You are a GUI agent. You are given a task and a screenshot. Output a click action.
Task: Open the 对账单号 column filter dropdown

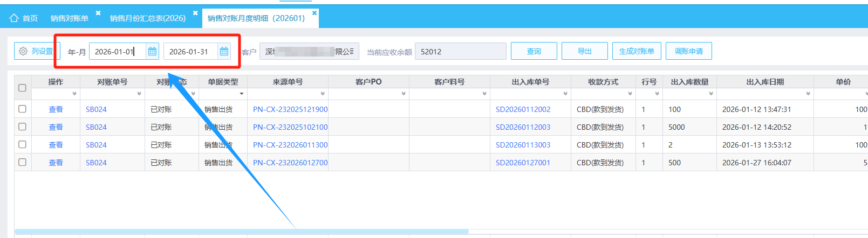pos(139,94)
